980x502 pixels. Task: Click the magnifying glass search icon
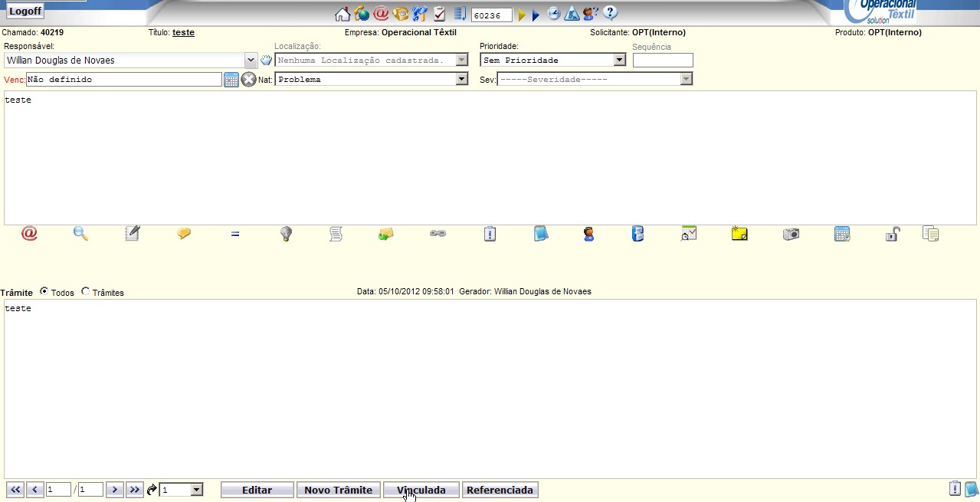tap(80, 234)
